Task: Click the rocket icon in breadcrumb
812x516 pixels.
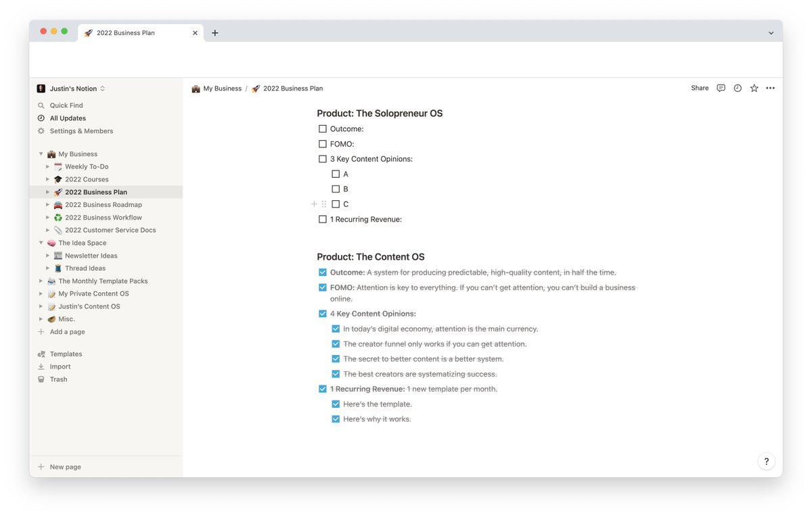Action: [256, 89]
